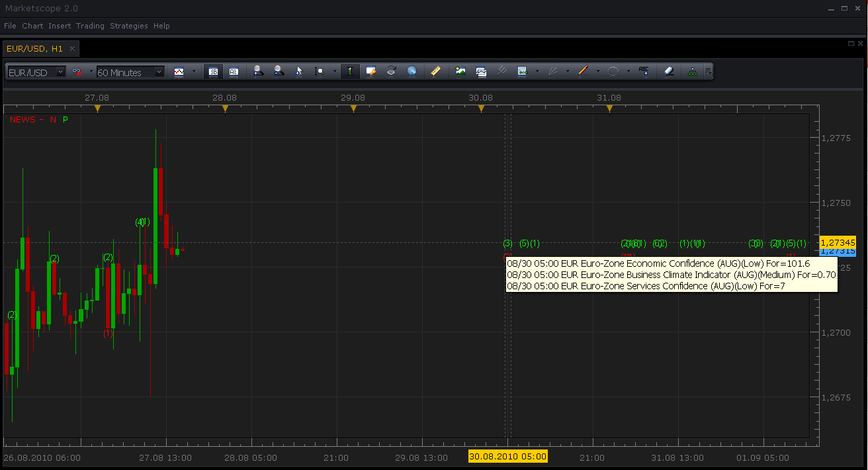Expand the chart type dropdown arrow

point(194,71)
